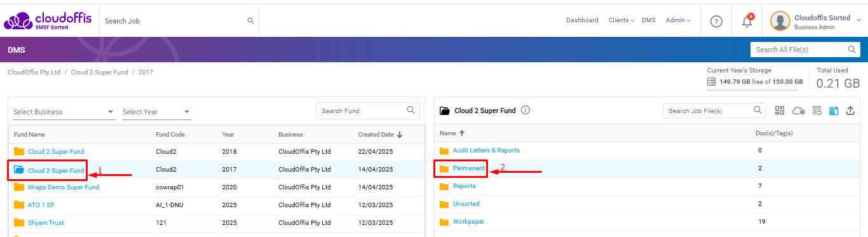The width and height of the screenshot is (868, 237).
Task: Sort by Name column arrow
Action: (461, 133)
